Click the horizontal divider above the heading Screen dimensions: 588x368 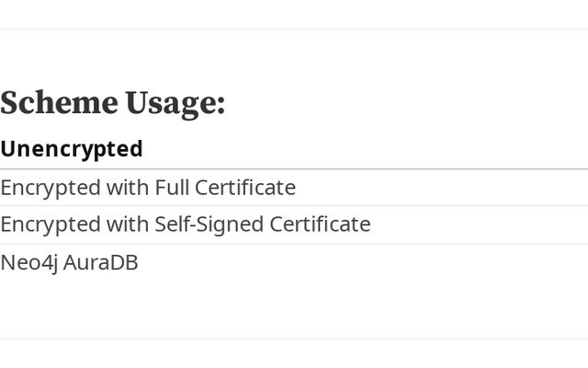(x=294, y=29)
